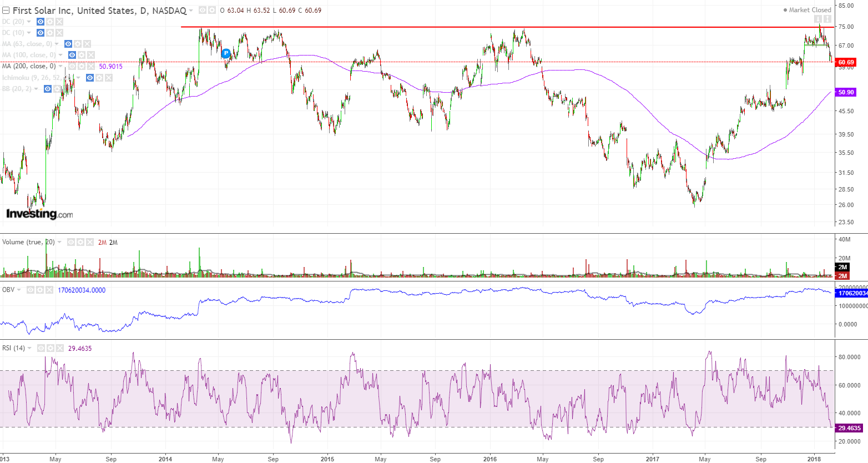868x463 pixels.
Task: Remove the OBV indicator pane
Action: pyautogui.click(x=50, y=290)
